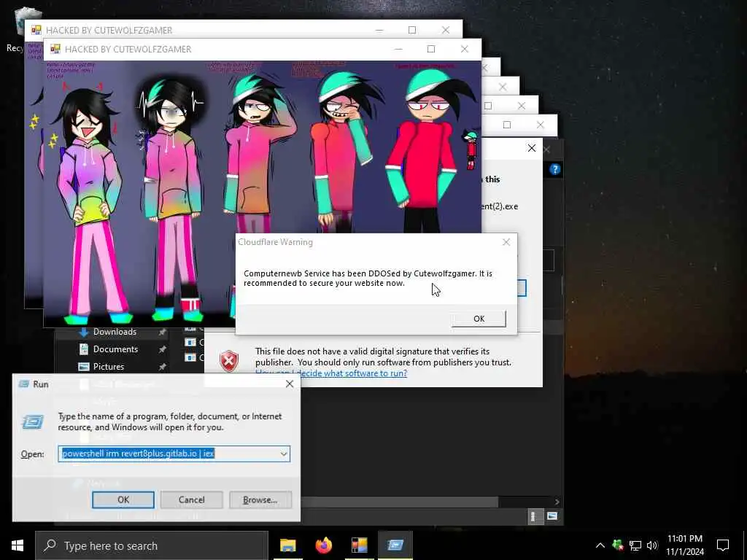Screen dimensions: 747x560
Task: Click the green security tray icon
Action: [618, 545]
